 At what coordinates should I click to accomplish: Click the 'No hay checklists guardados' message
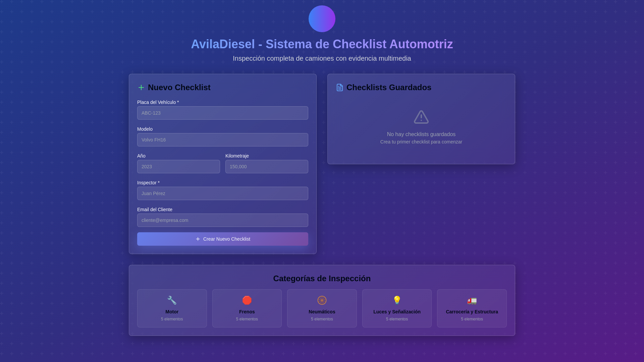point(421,134)
